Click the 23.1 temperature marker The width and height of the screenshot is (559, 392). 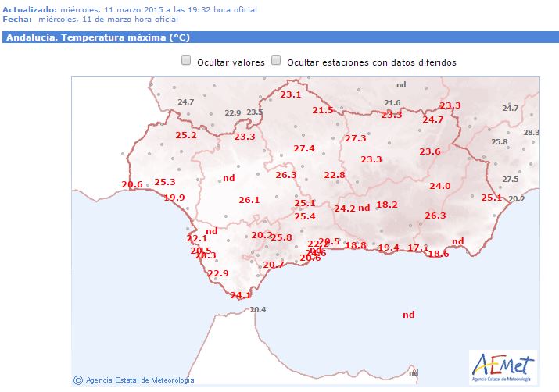coord(290,94)
